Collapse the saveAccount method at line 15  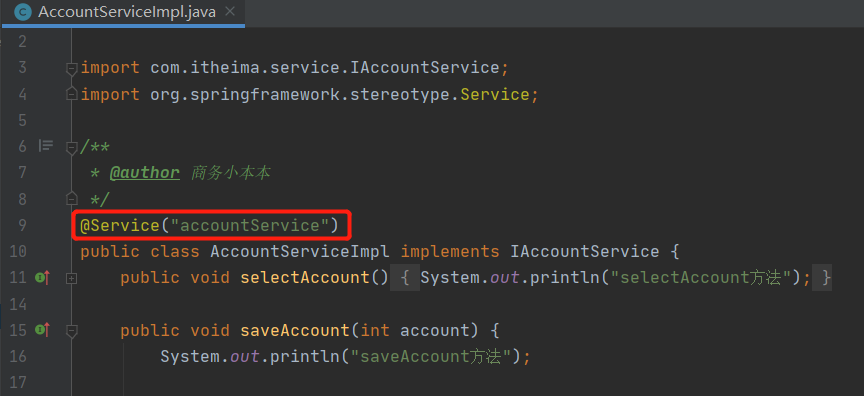(x=71, y=331)
